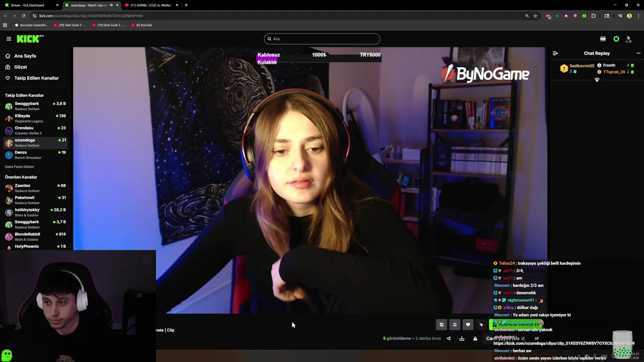Open a new browser tab

[186, 5]
